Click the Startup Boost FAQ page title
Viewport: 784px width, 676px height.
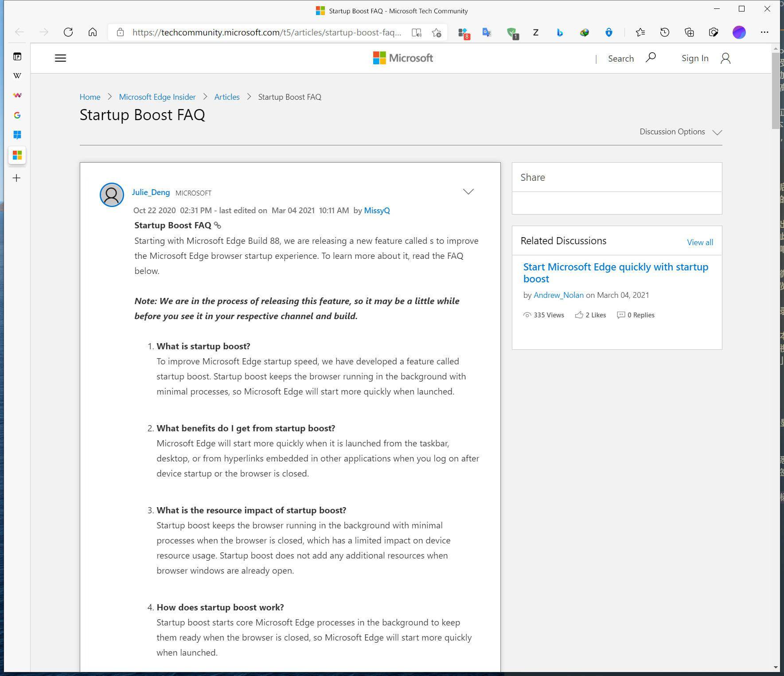(142, 115)
